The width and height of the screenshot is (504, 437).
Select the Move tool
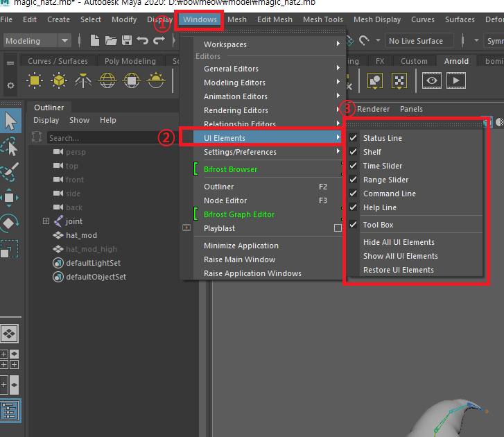coord(9,198)
